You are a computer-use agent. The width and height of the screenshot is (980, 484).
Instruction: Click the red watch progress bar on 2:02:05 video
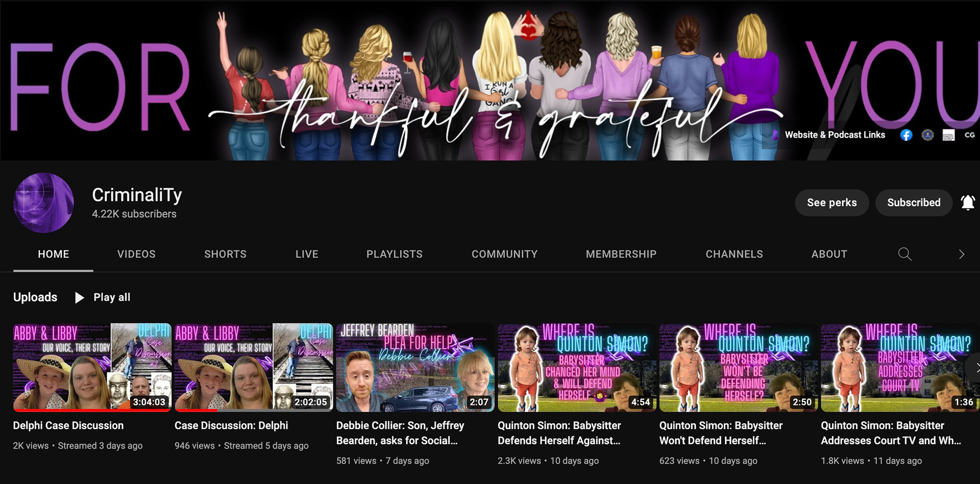[x=196, y=410]
